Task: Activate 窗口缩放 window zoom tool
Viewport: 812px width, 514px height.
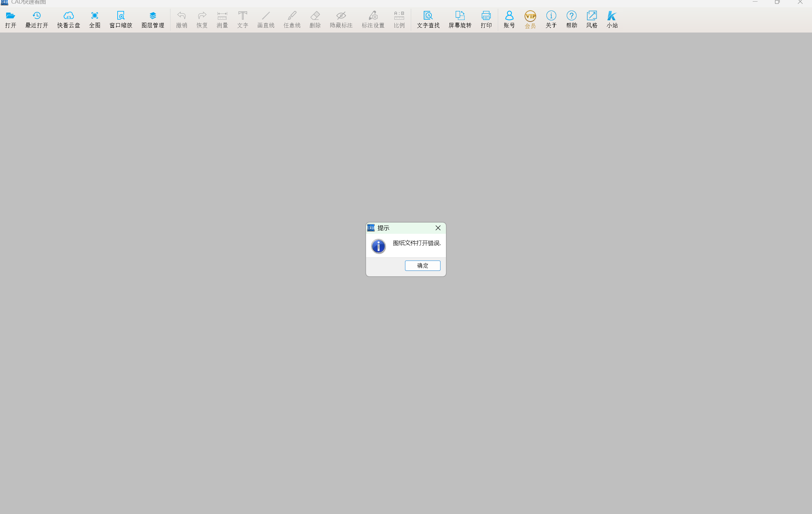Action: tap(121, 16)
